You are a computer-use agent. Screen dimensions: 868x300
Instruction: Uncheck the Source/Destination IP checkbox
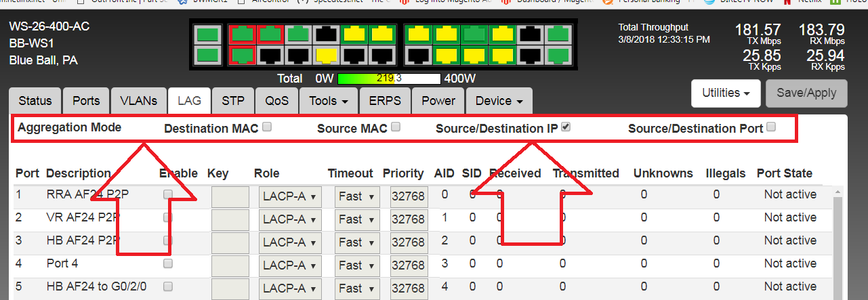tap(566, 127)
